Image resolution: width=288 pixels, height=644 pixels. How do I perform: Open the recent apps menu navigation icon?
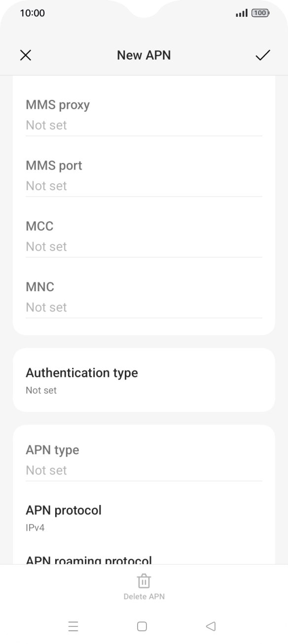point(73,626)
